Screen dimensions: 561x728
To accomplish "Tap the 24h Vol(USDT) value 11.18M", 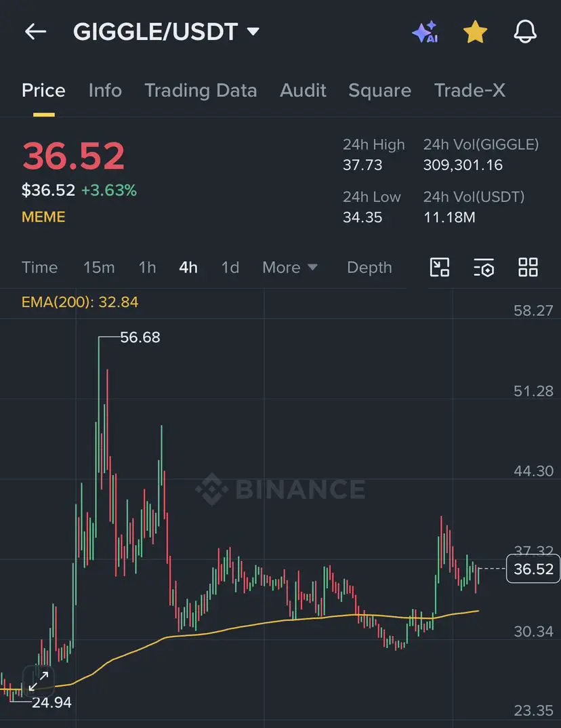I will [449, 218].
